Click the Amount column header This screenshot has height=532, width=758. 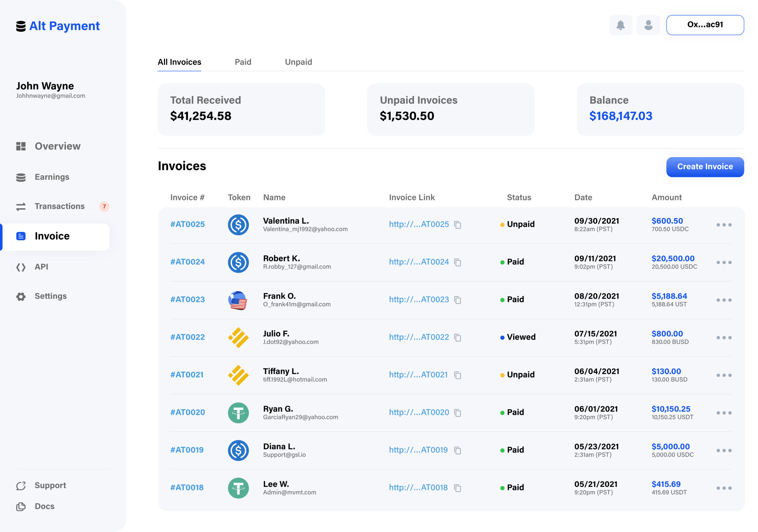666,198
